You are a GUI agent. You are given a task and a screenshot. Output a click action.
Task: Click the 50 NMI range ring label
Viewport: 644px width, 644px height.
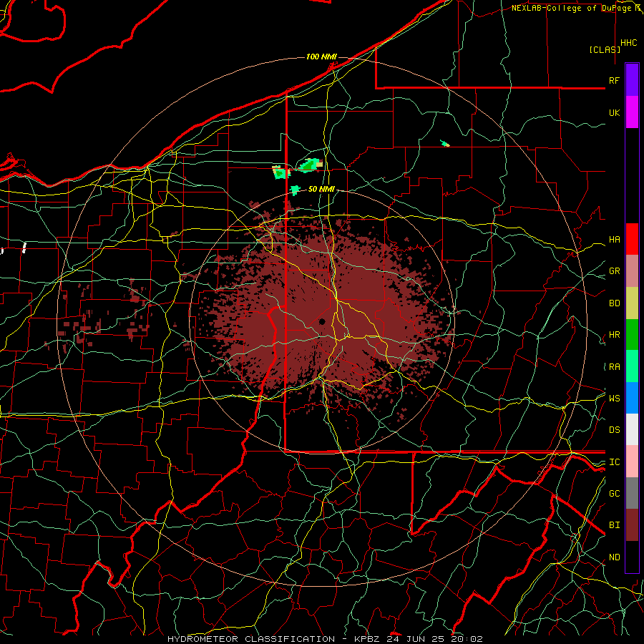[321, 189]
